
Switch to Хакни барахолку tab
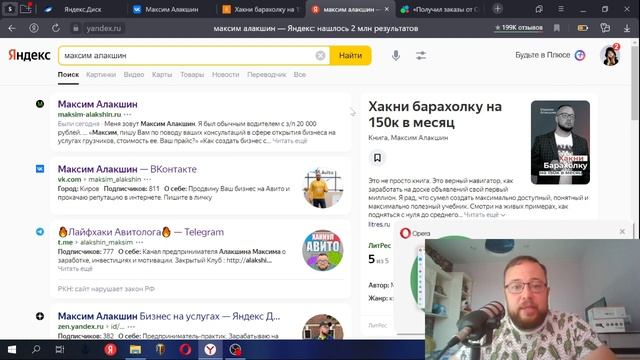pyautogui.click(x=261, y=9)
